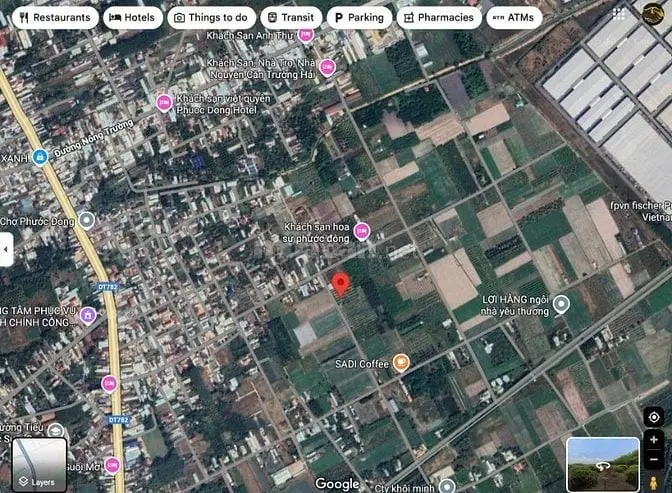The image size is (672, 493).
Task: Show Things to do nearby
Action: [210, 17]
